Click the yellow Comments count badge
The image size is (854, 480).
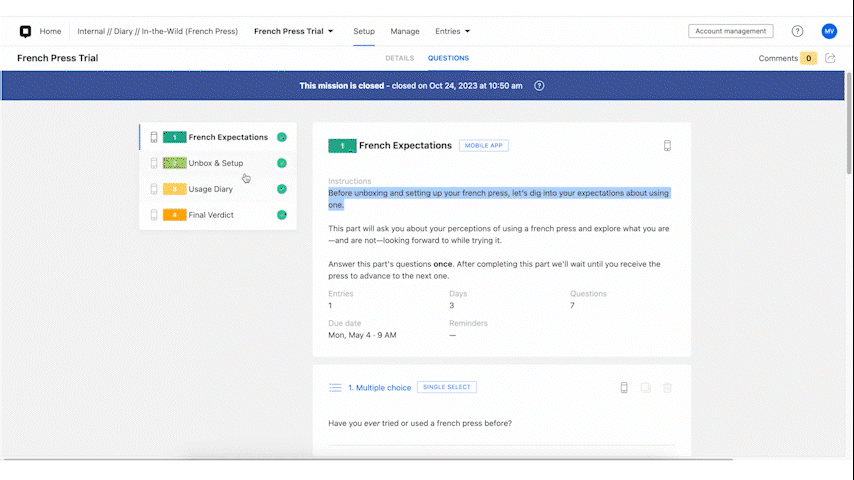pyautogui.click(x=808, y=58)
